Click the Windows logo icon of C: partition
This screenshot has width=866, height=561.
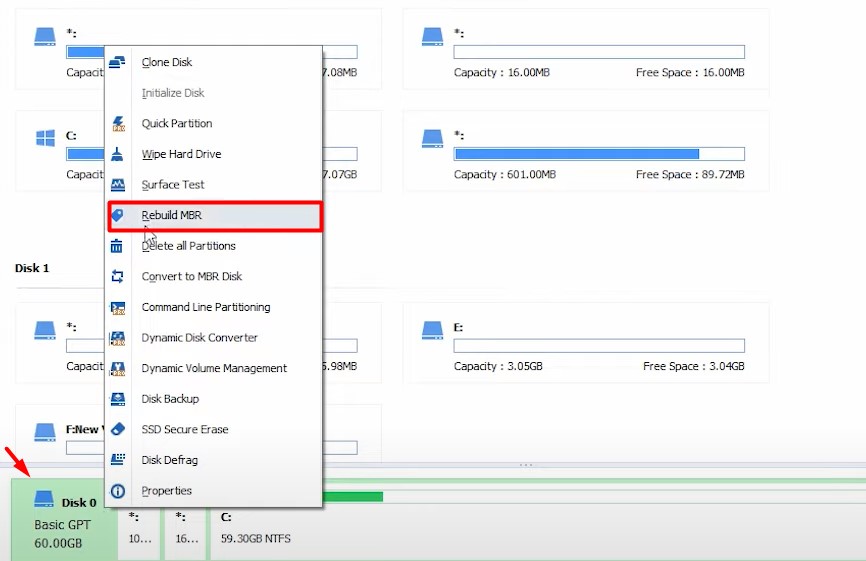click(45, 138)
